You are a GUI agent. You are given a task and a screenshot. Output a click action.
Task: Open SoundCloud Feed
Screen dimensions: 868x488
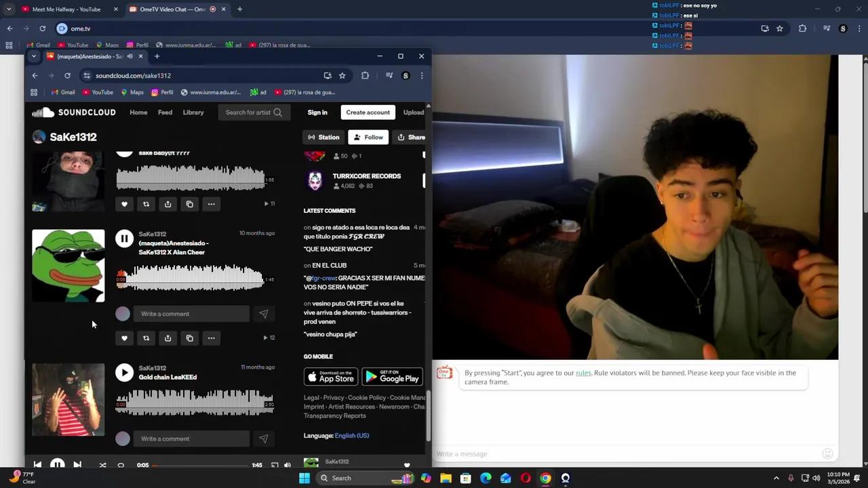tap(165, 113)
